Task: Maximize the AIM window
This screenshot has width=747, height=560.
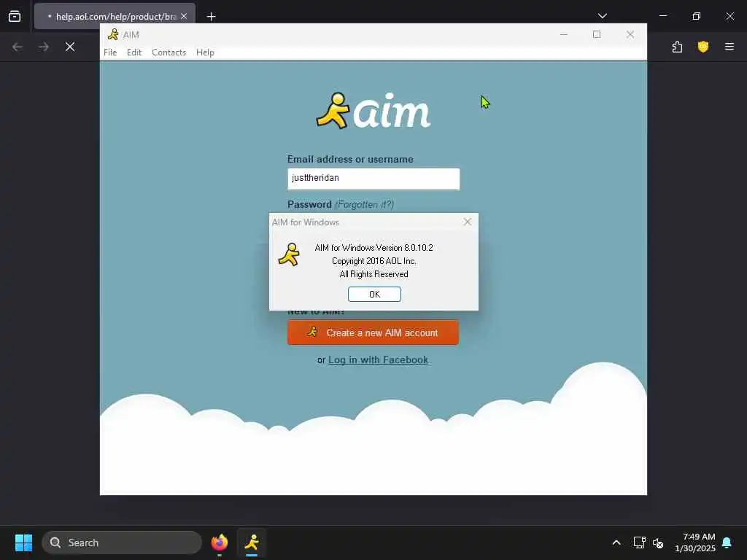Action: point(597,34)
